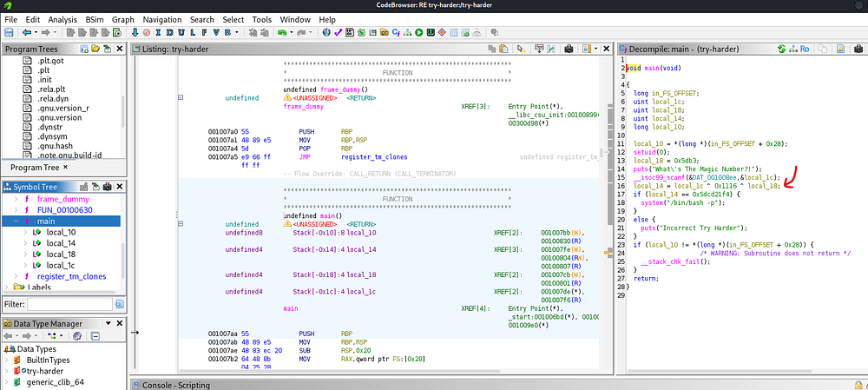868x390 pixels.
Task: Open the Analysis menu
Action: pyautogui.click(x=62, y=19)
